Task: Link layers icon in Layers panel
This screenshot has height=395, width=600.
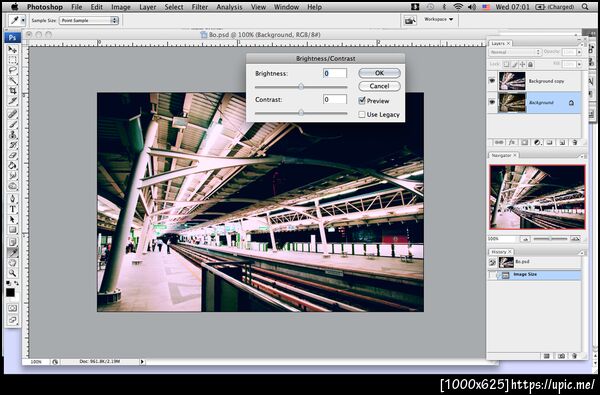Action: [499, 142]
